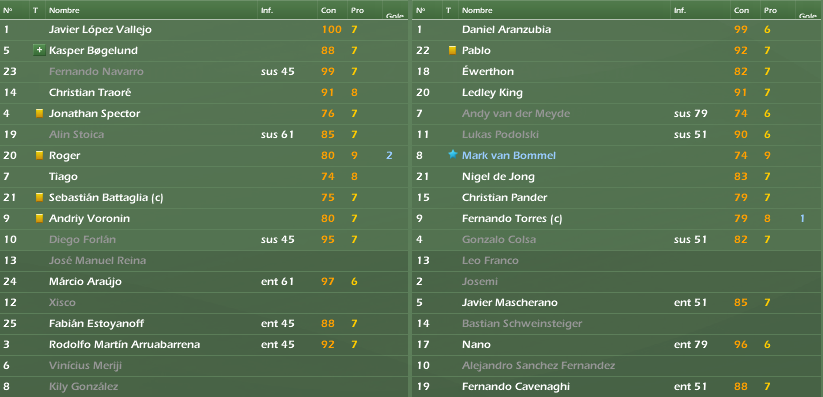Open player Mark van Bommel
823x397 pixels.
pyautogui.click(x=509, y=155)
